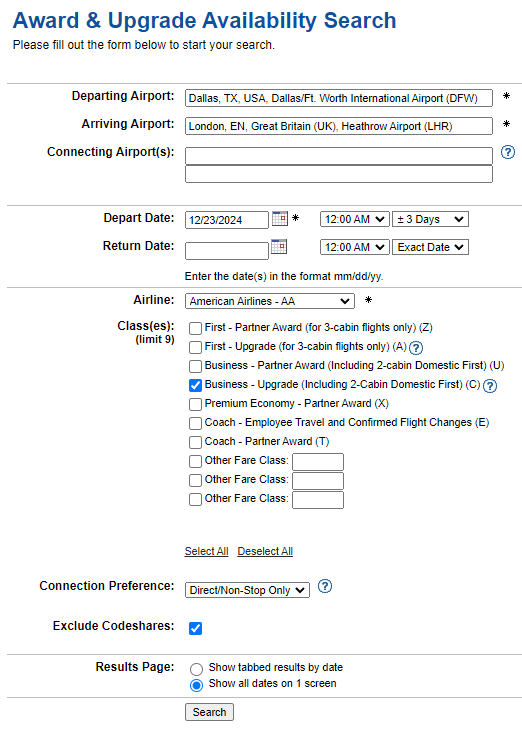Open the Depart Date calendar picker icon
Viewport: 522px width, 730px height.
(279, 218)
